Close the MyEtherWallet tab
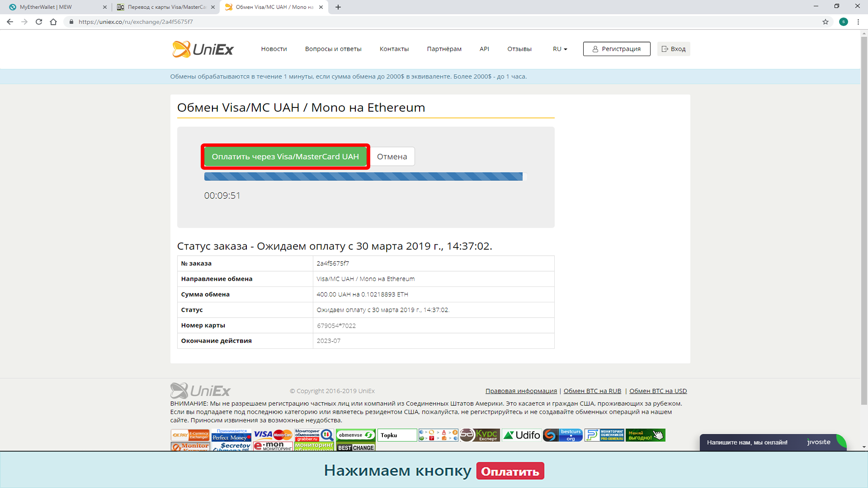 click(x=105, y=7)
